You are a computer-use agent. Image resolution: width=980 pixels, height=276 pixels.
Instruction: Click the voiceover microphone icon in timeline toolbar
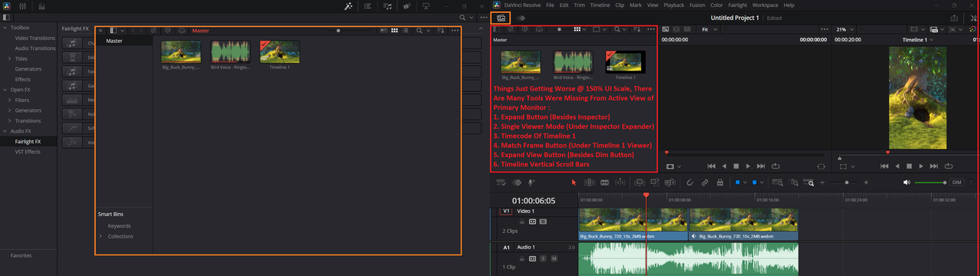(531, 182)
